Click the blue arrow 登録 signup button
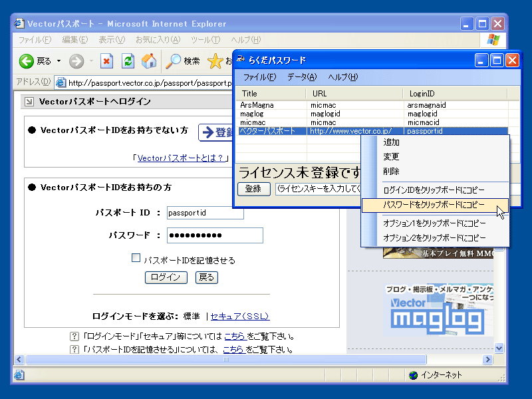The image size is (532, 399). coord(215,132)
